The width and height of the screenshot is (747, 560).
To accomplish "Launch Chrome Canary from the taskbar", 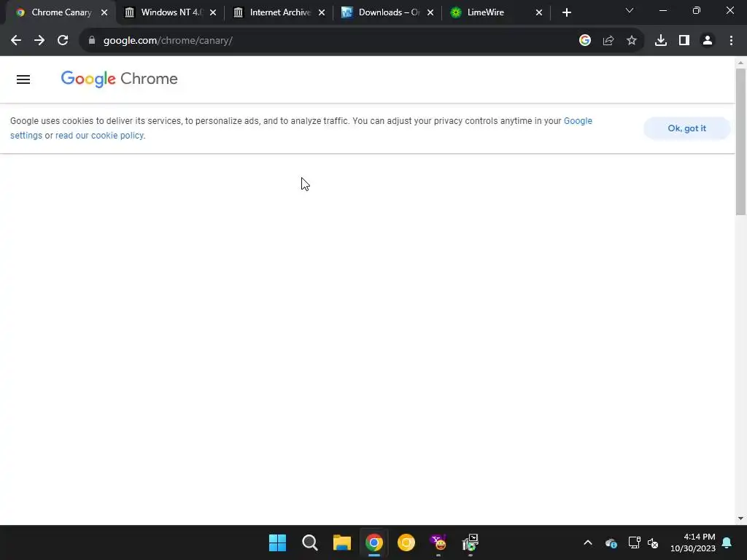I will pos(406,542).
